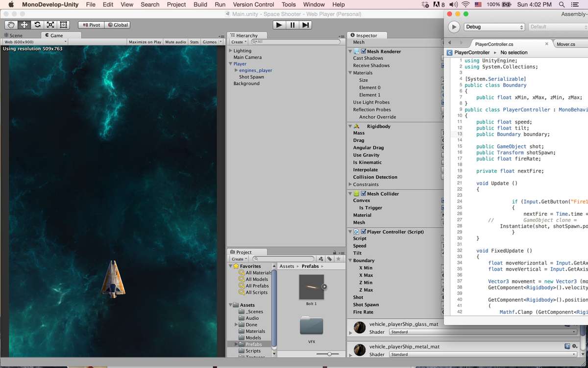The width and height of the screenshot is (588, 368).
Task: Open the Project panel Create button
Action: [x=239, y=259]
